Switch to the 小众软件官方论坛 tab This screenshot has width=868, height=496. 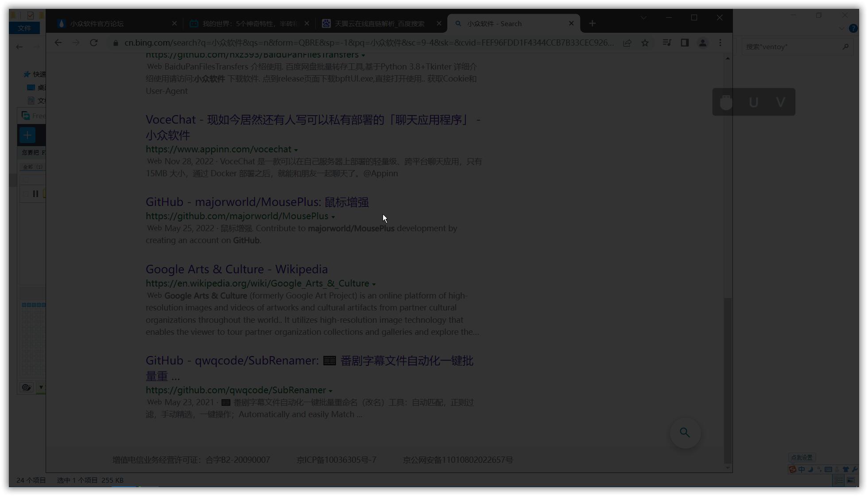pos(97,24)
